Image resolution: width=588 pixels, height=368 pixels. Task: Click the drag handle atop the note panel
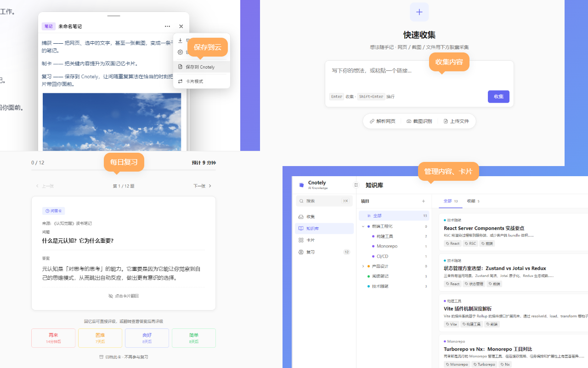[x=113, y=16]
